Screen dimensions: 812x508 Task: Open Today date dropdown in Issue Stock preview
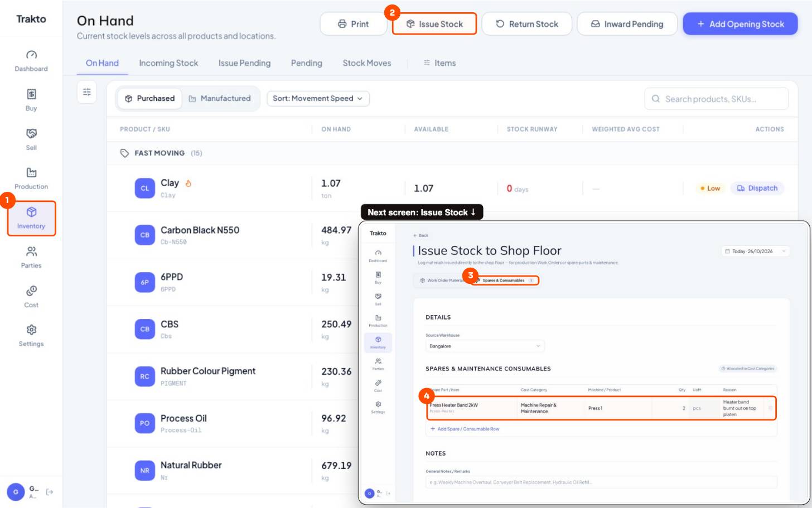[755, 251]
